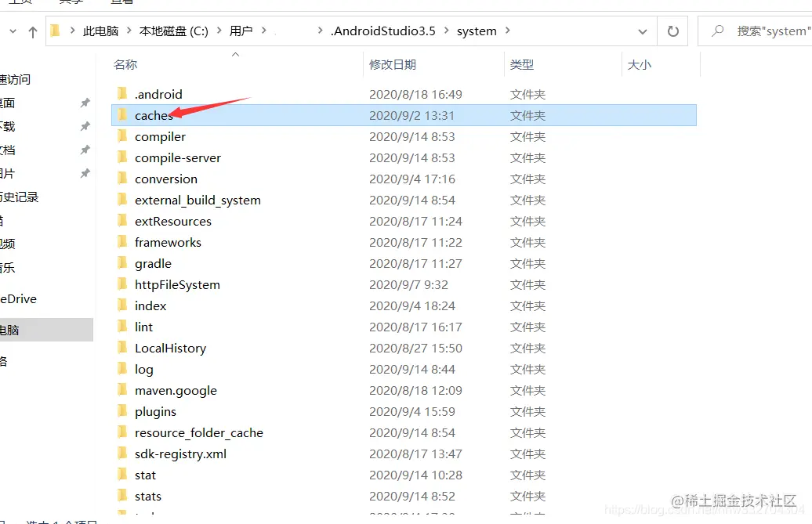This screenshot has height=524, width=812.
Task: Click the caches folder icon
Action: (122, 115)
